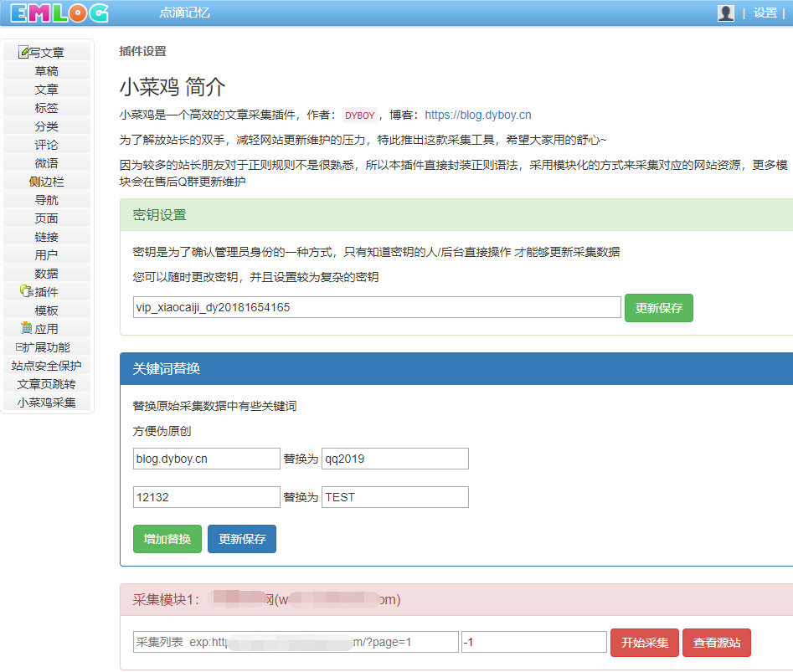Open 设置 in the top bar

[x=765, y=13]
